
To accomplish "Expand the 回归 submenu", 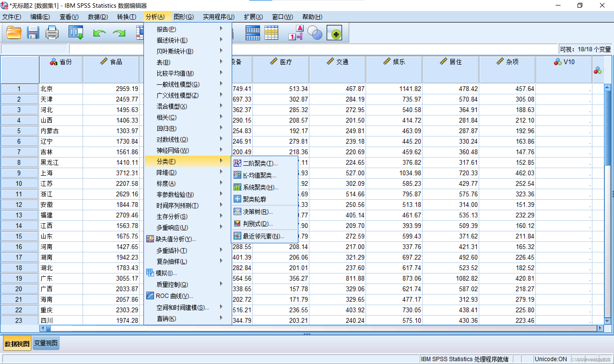I will click(x=166, y=128).
